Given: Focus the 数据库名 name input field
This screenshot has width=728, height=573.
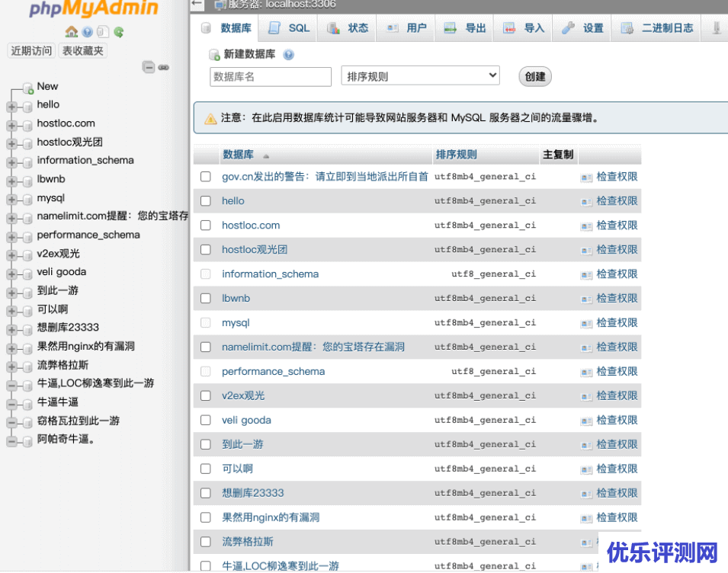Looking at the screenshot, I should click(271, 76).
